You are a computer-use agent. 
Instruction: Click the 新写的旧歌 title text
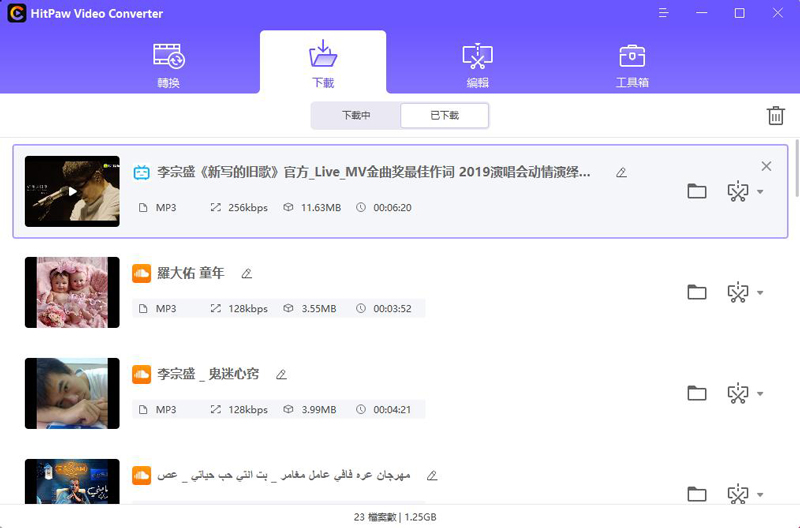(373, 172)
